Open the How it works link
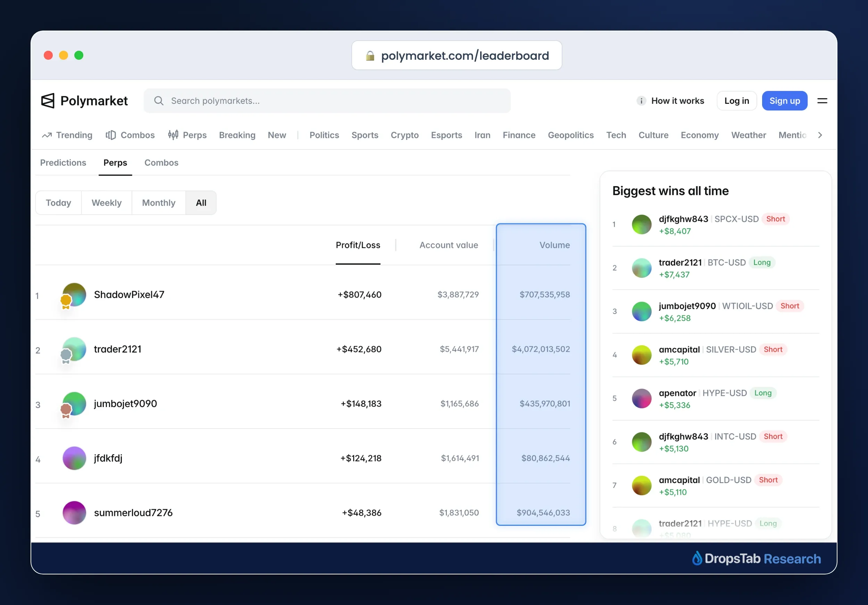Image resolution: width=868 pixels, height=605 pixels. (678, 101)
